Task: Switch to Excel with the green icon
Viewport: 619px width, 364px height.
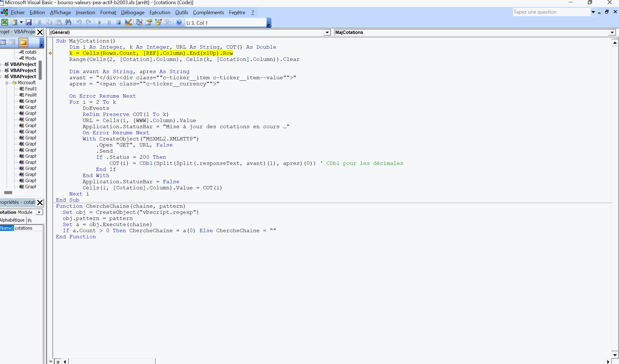Action: coord(5,23)
